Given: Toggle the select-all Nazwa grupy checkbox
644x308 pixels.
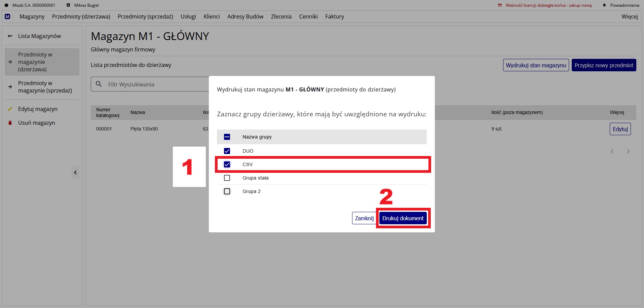Looking at the screenshot, I should [227, 137].
